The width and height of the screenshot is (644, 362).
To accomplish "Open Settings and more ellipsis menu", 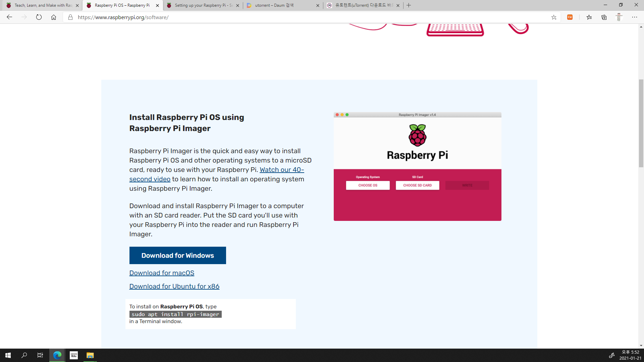I will click(x=634, y=17).
